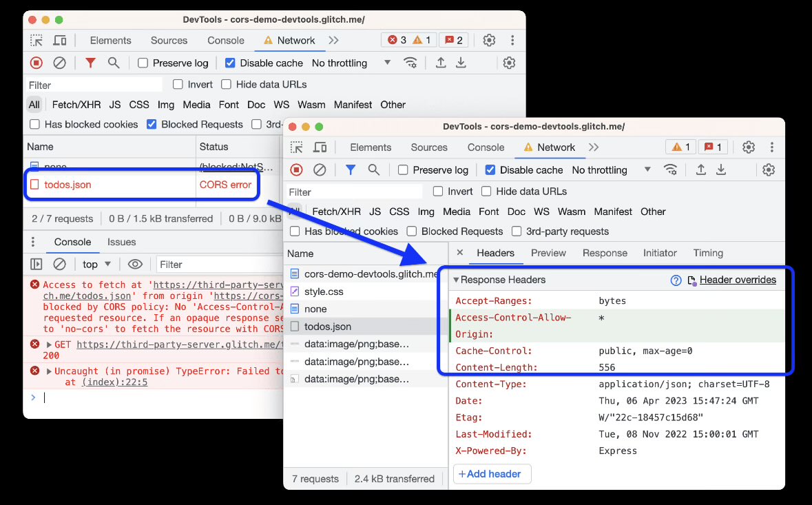The width and height of the screenshot is (812, 505).
Task: Select the inspect element icon in back window
Action: point(37,41)
